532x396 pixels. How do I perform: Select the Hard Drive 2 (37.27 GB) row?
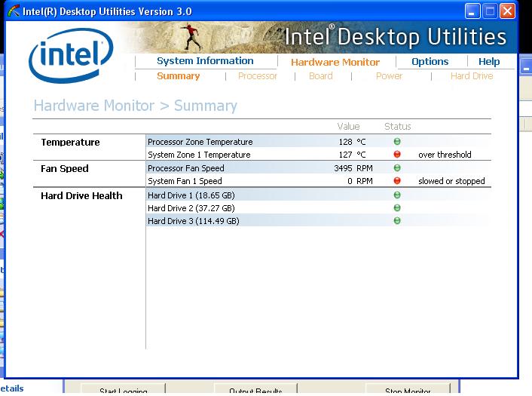point(318,208)
